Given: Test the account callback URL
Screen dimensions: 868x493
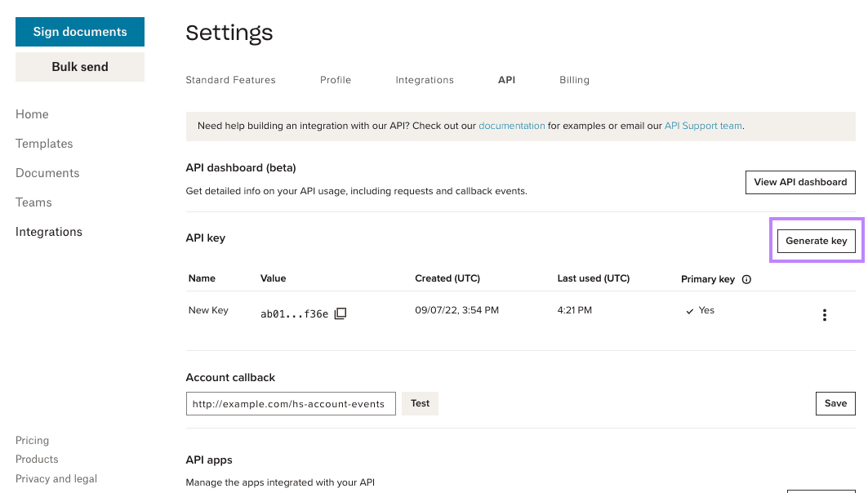Looking at the screenshot, I should click(420, 403).
